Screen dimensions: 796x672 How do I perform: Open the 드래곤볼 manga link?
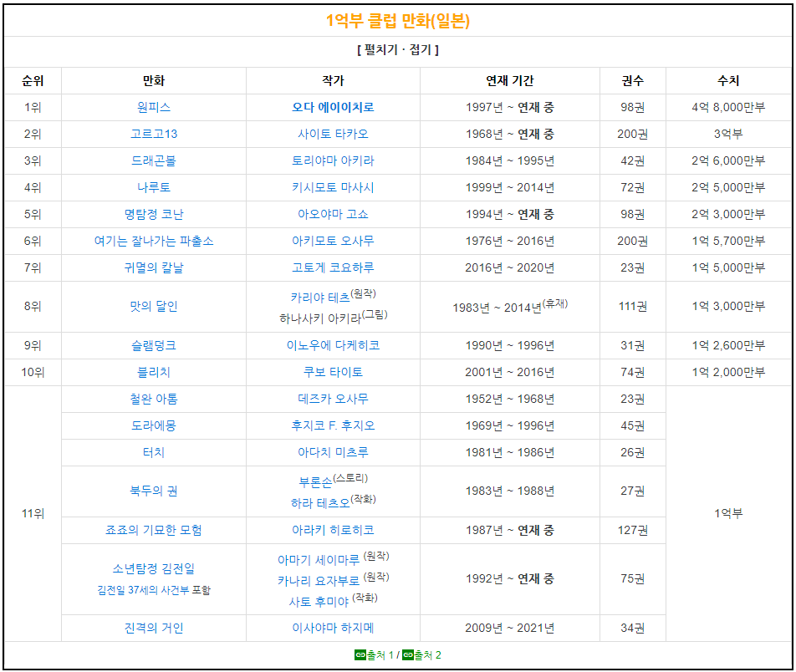tap(154, 160)
